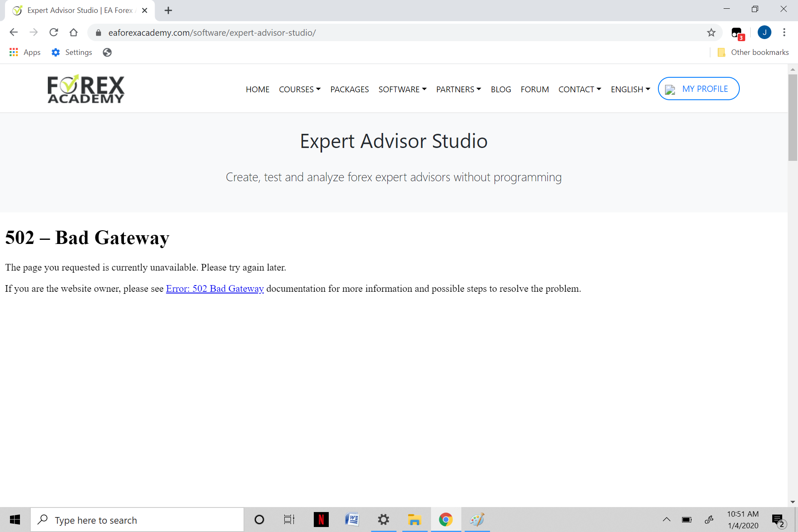Click the browser forward arrow

(x=34, y=32)
